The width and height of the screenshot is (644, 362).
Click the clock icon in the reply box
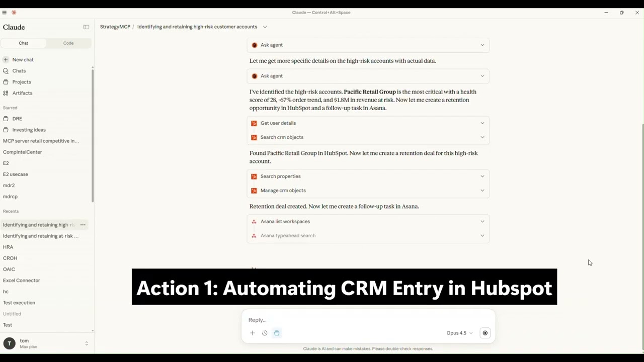pos(265,333)
